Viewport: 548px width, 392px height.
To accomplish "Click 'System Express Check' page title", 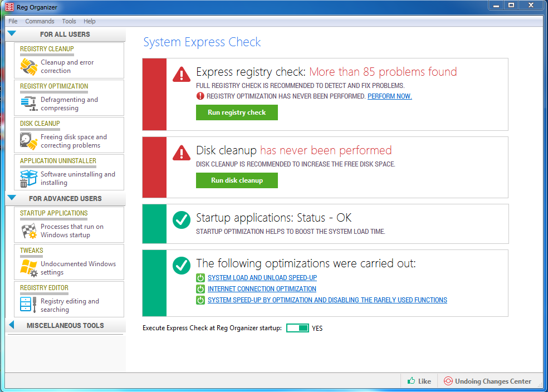I will [x=202, y=42].
